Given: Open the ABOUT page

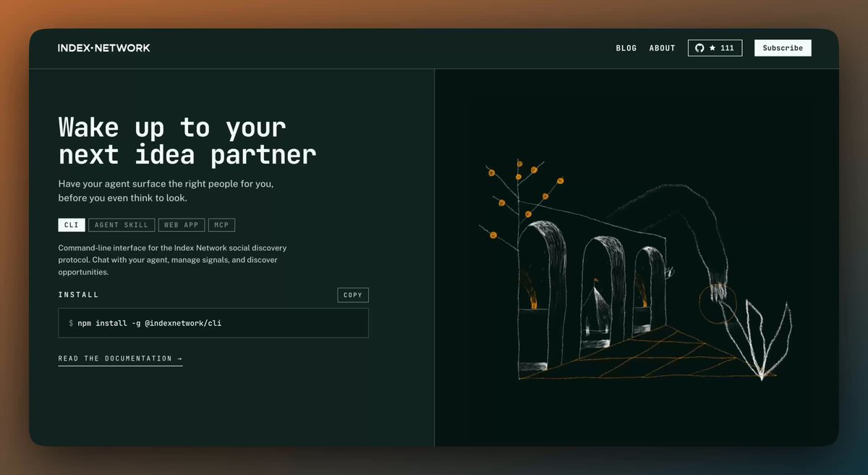Looking at the screenshot, I should click(662, 48).
